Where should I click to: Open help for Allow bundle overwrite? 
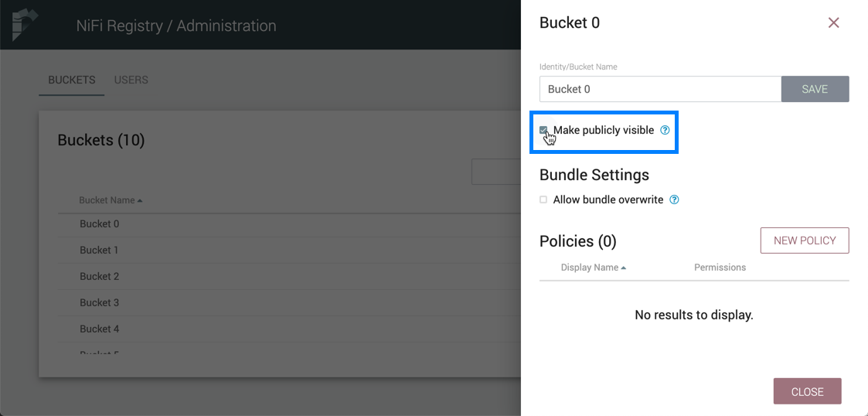point(674,199)
